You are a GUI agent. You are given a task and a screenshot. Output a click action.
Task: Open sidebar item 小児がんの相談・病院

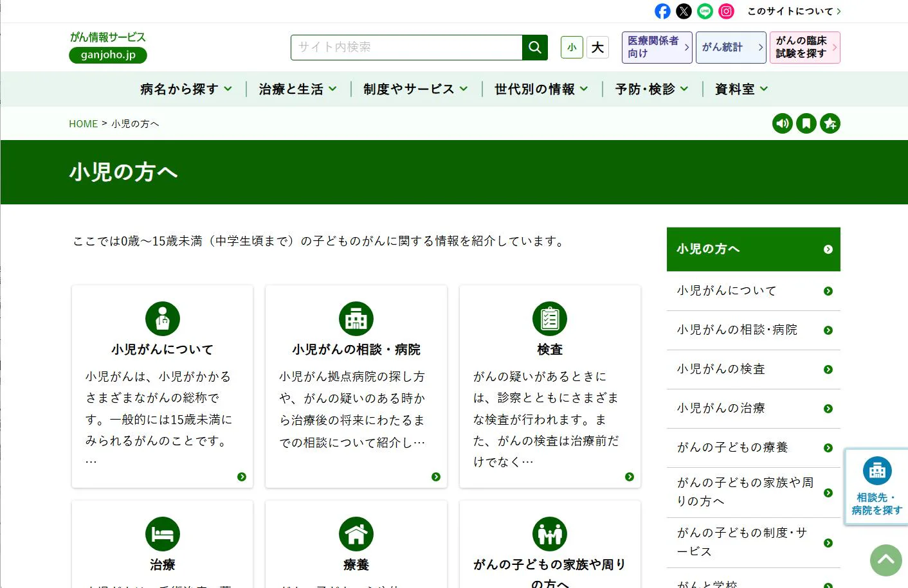click(754, 330)
